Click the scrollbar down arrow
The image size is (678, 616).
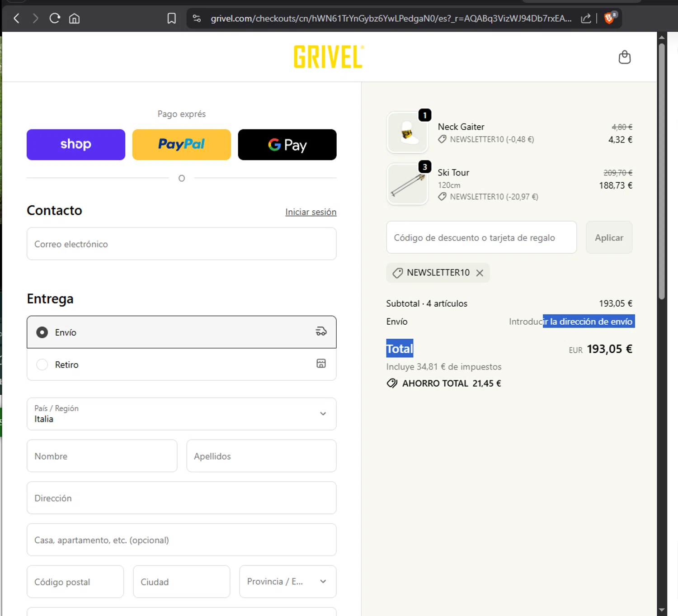(662, 610)
